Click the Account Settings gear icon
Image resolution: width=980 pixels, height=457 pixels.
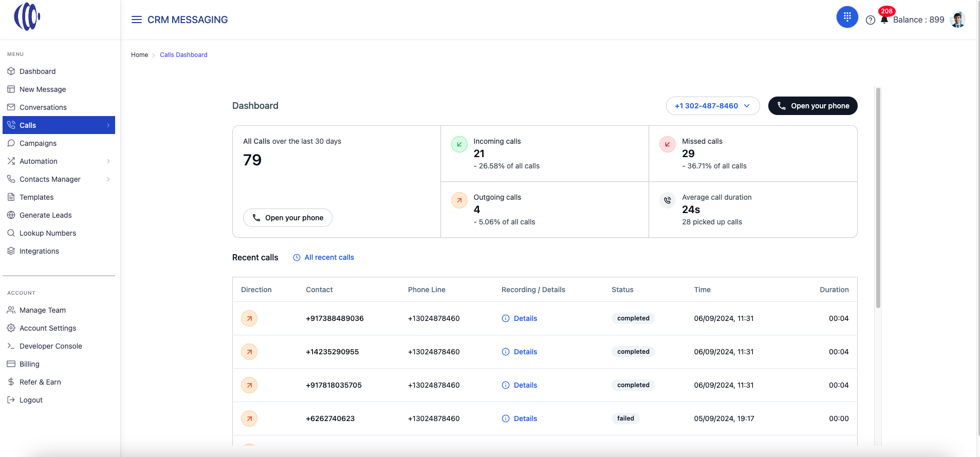pyautogui.click(x=11, y=328)
